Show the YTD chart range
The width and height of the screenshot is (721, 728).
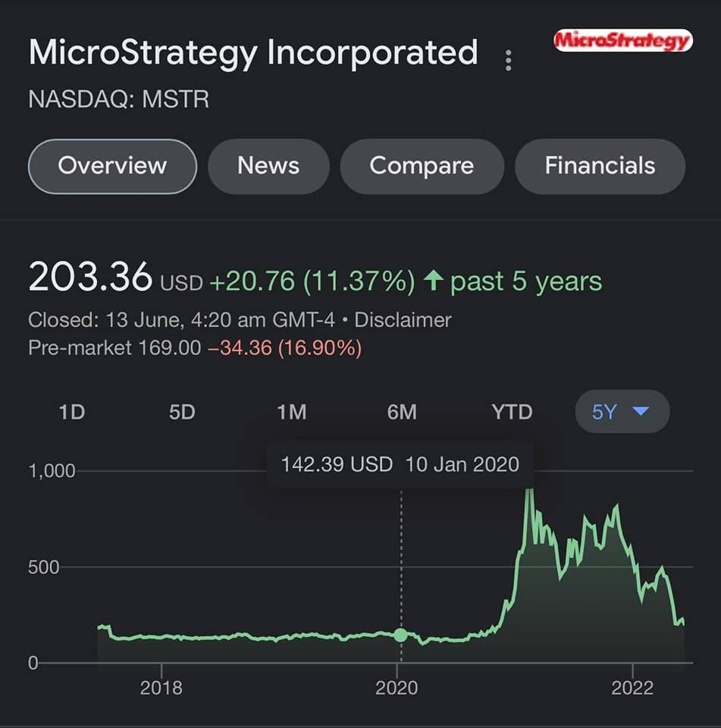(x=512, y=412)
